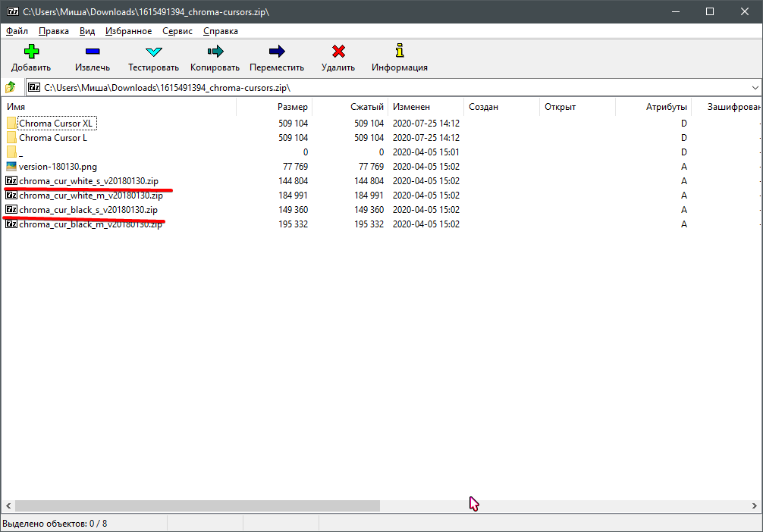
Task: Select file name version-180130.png
Action: [58, 166]
